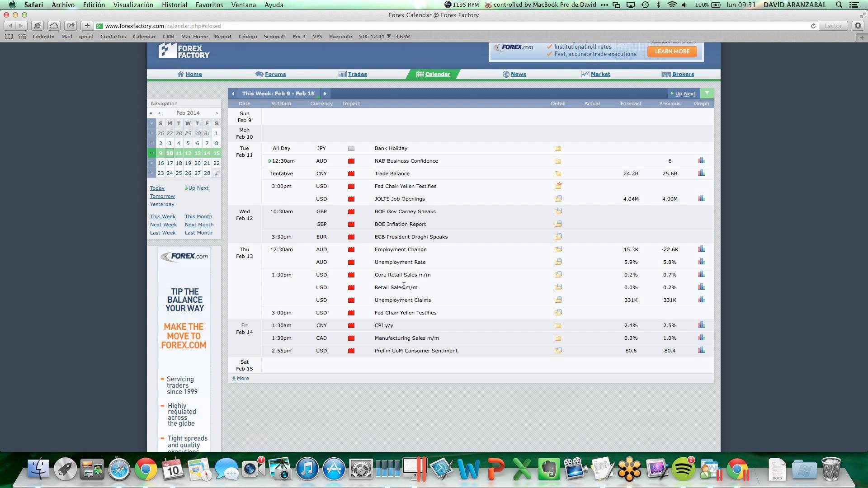This screenshot has height=488, width=868.
Task: Click Tomorrow link in navigation panel
Action: click(162, 196)
